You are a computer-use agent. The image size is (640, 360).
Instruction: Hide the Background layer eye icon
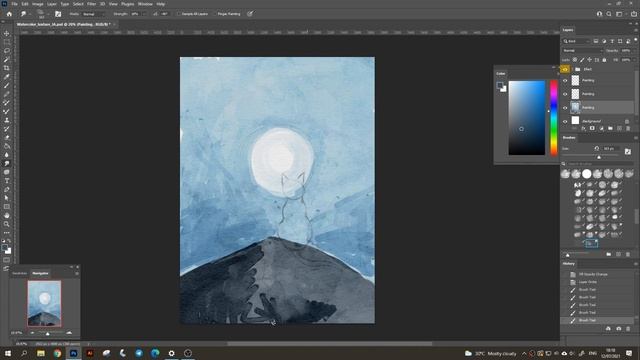pos(565,121)
